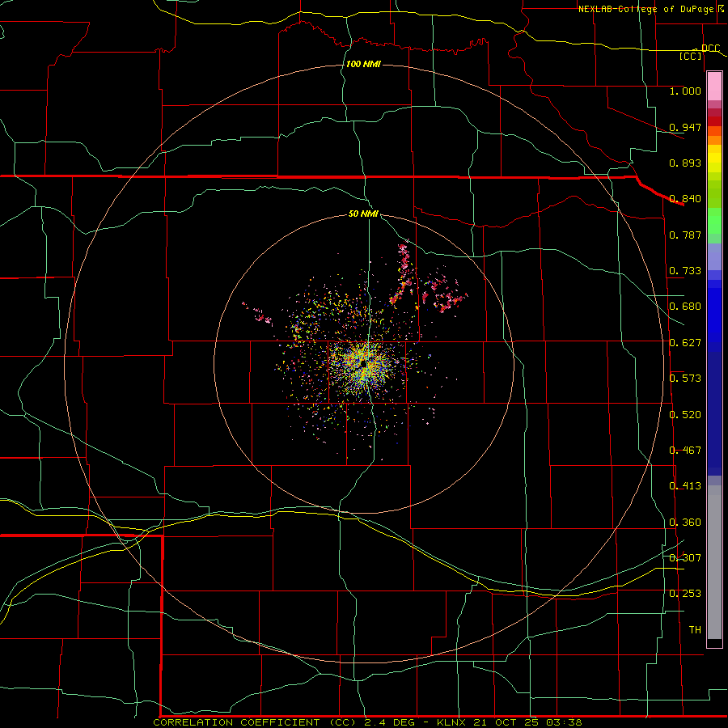Viewport: 728px width, 728px height.
Task: Select the 0.520 color scale value
Action: point(685,415)
